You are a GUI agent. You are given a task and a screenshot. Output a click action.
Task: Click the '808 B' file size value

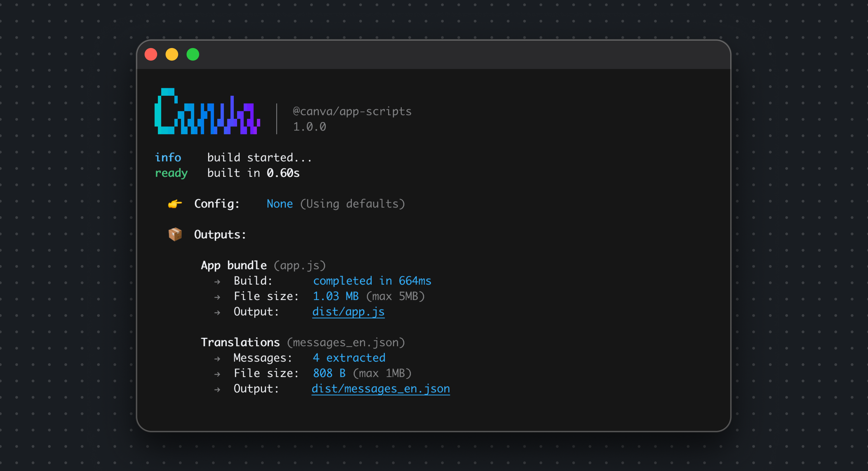(x=329, y=373)
